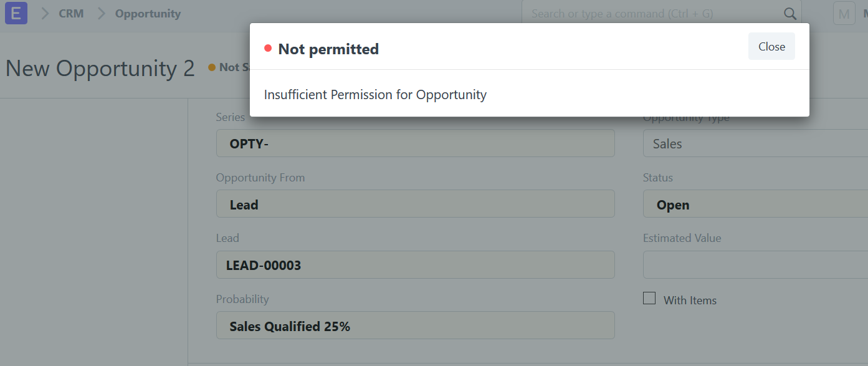
Task: Open the Probability dropdown showing Sales Qualified 25%
Action: [x=415, y=325]
